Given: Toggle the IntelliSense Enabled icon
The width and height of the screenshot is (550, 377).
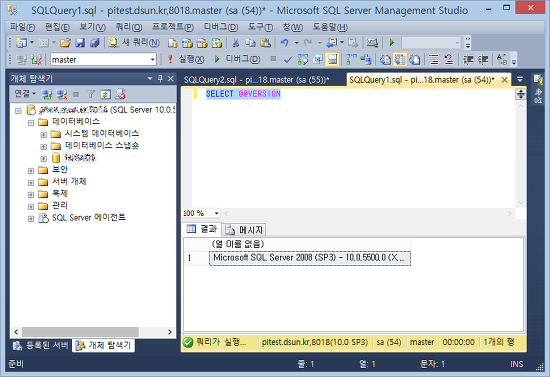Looking at the screenshot, I should (332, 60).
